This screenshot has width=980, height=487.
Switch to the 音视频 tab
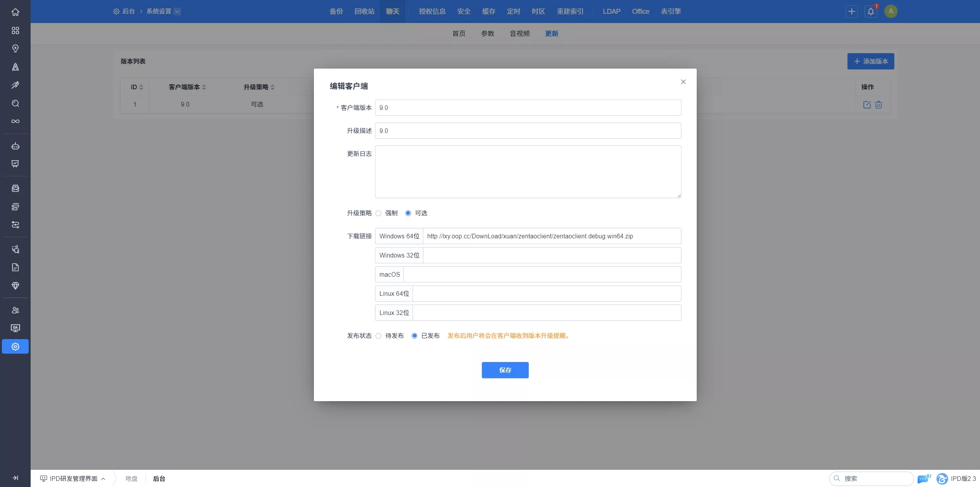coord(519,34)
